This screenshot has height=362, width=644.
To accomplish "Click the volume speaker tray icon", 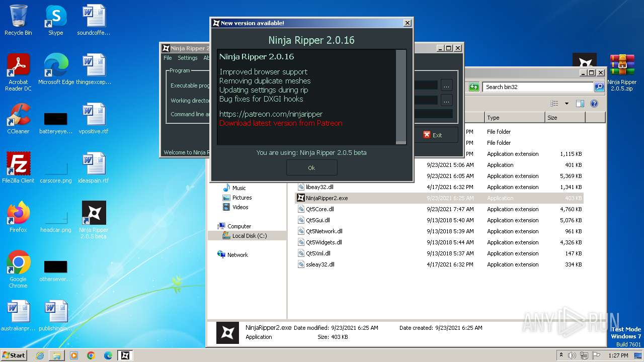I will [572, 355].
